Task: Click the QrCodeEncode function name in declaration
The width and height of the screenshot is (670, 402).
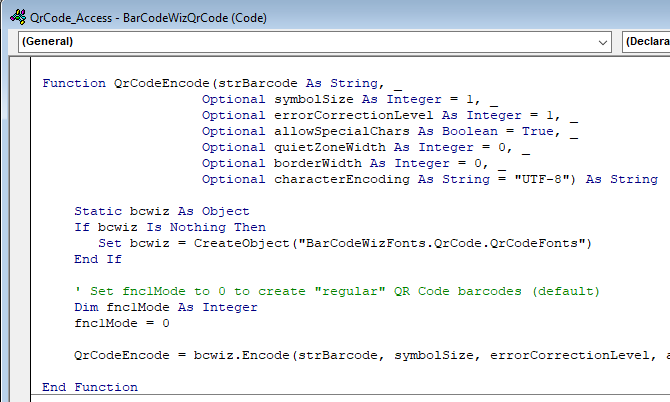Action: tap(161, 84)
